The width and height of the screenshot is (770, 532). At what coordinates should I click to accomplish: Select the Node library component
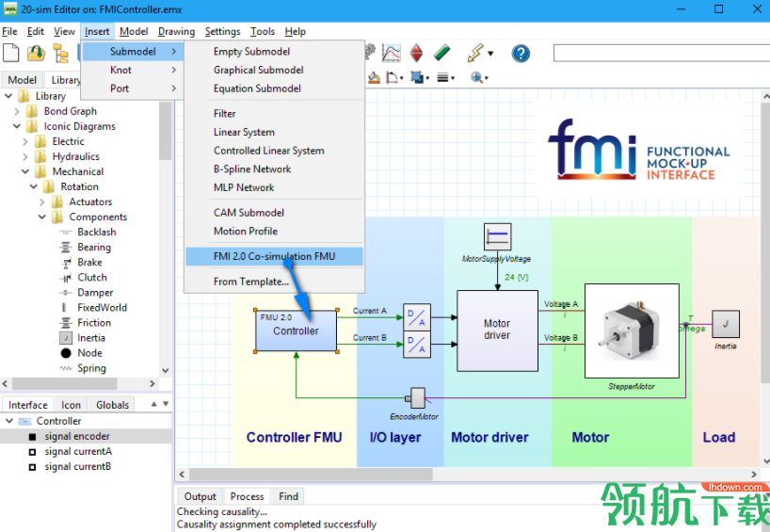click(x=89, y=353)
